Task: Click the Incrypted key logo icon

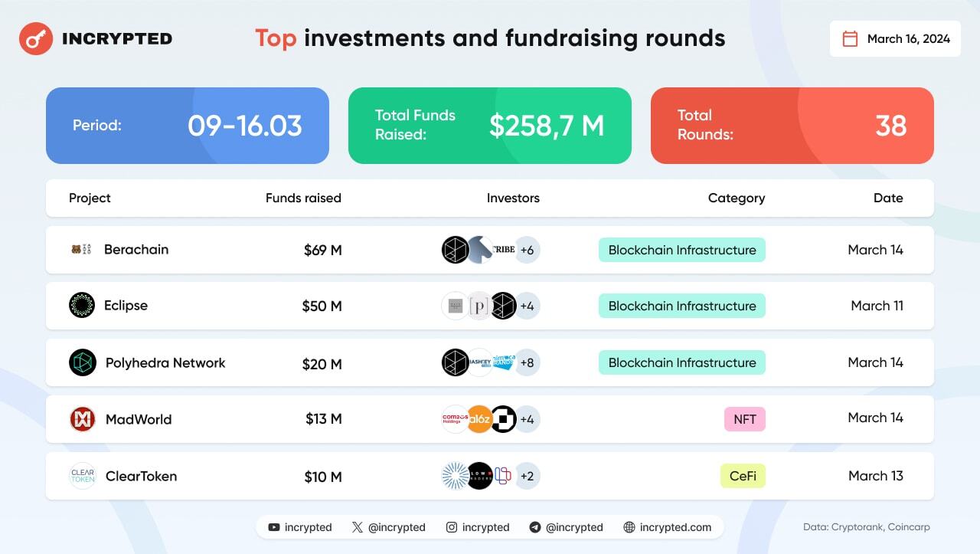Action: tap(35, 38)
